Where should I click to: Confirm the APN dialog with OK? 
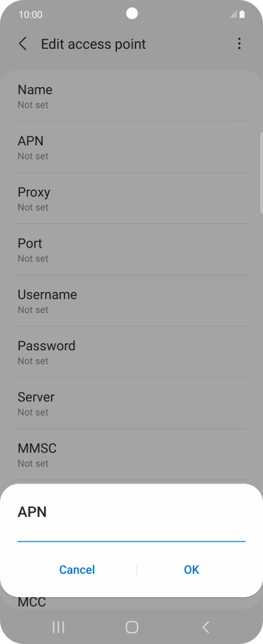[x=191, y=570]
